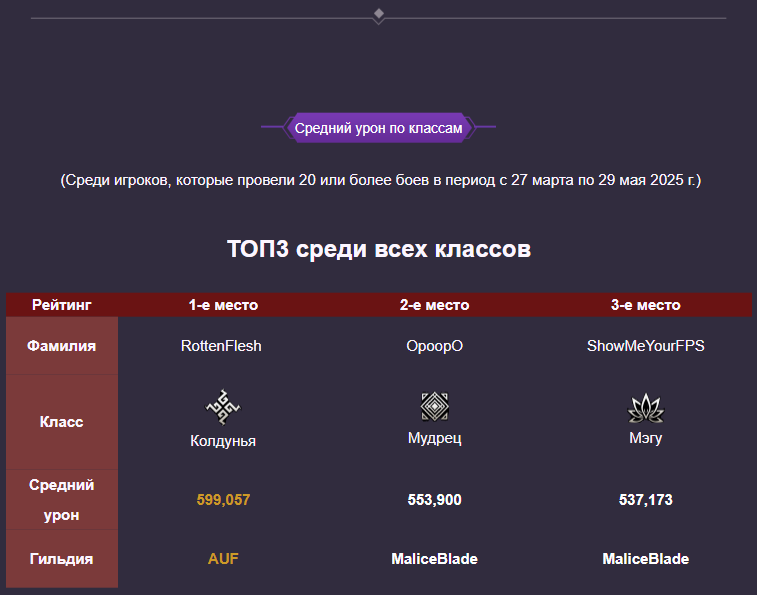Viewport: 757px width, 595px height.
Task: Click the '2-е место' column header
Action: 435,305
